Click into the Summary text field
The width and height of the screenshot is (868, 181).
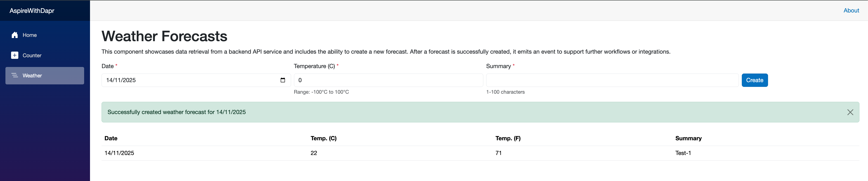(612, 80)
